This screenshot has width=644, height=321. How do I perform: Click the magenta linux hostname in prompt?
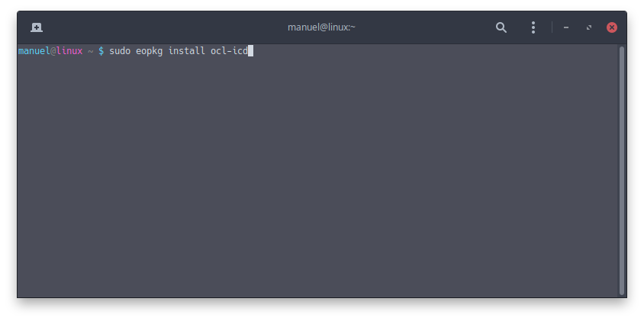pos(69,51)
